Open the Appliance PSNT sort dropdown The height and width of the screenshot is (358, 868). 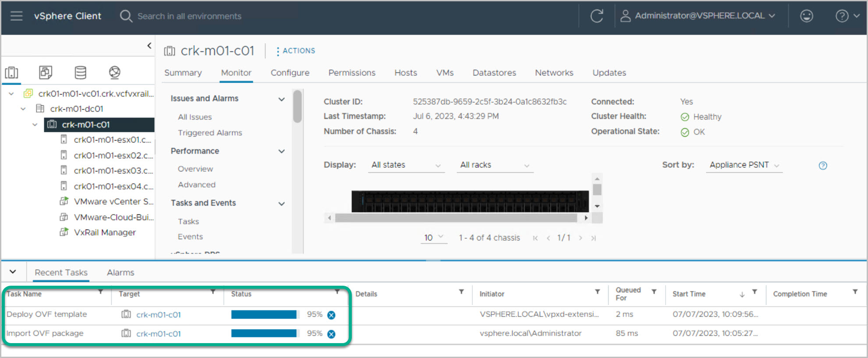pyautogui.click(x=744, y=165)
